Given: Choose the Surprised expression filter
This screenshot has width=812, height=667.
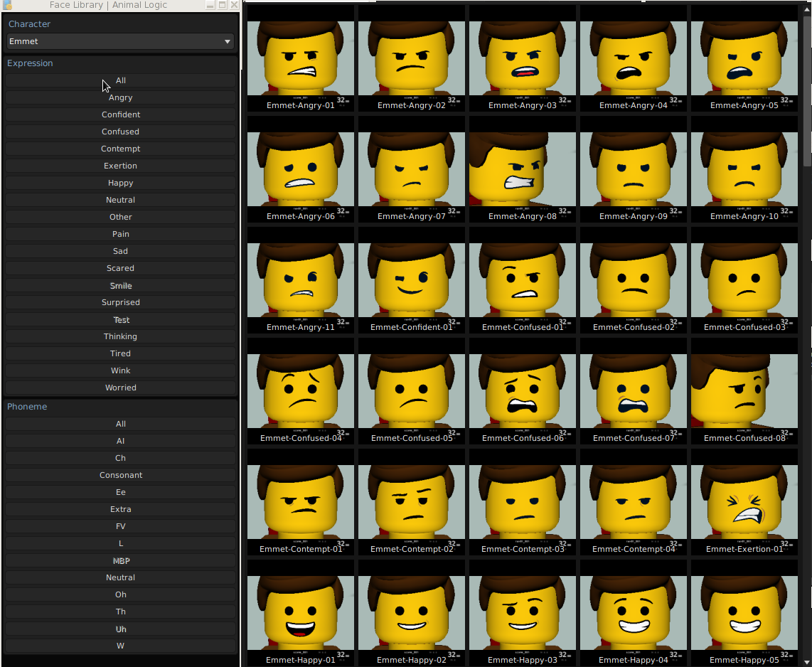Looking at the screenshot, I should (120, 302).
